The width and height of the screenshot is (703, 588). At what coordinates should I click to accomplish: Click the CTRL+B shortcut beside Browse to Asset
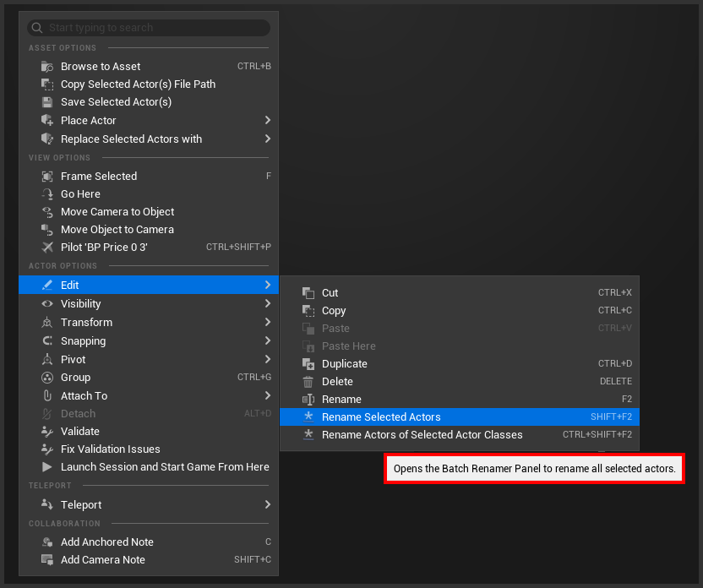(254, 67)
